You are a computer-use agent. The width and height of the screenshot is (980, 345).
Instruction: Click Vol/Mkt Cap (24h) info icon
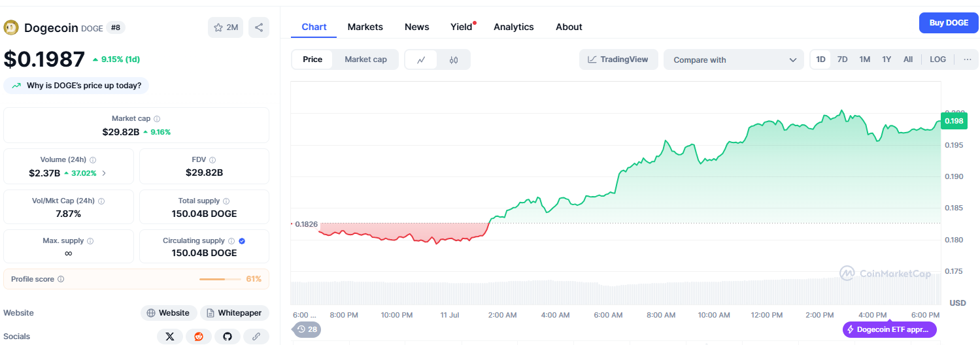101,201
